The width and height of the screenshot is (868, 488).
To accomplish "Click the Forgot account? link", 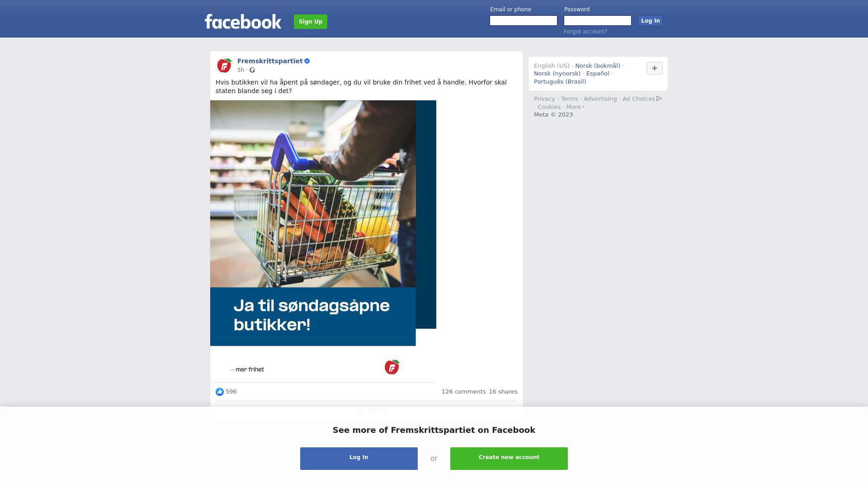I will point(585,32).
